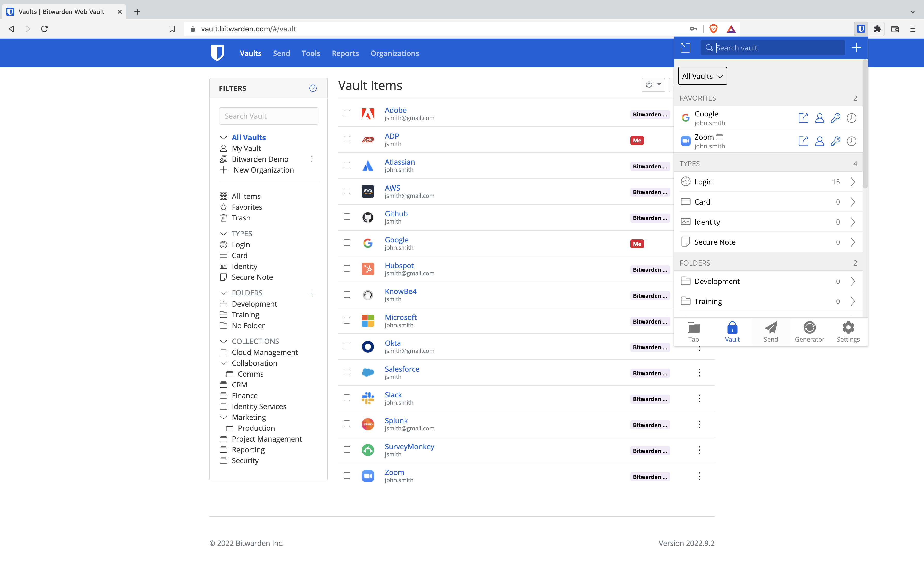The height and width of the screenshot is (577, 924).
Task: Select the Github item checkbox
Action: tap(347, 217)
